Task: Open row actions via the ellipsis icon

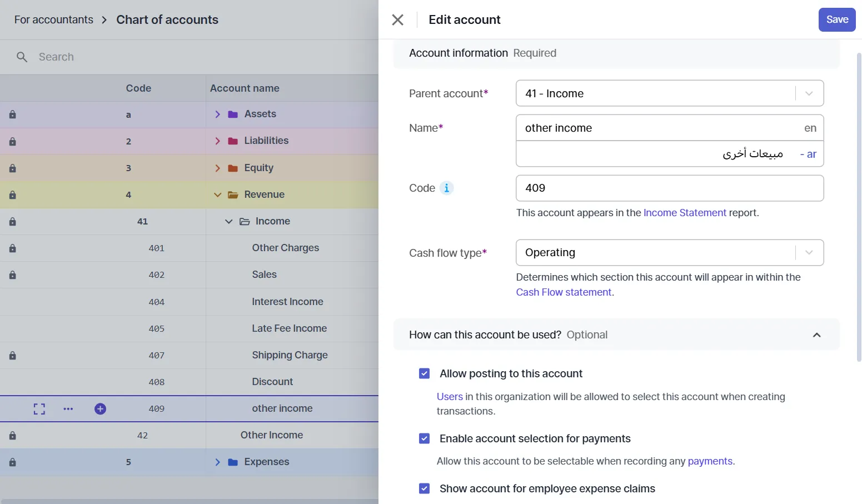Action: [68, 408]
